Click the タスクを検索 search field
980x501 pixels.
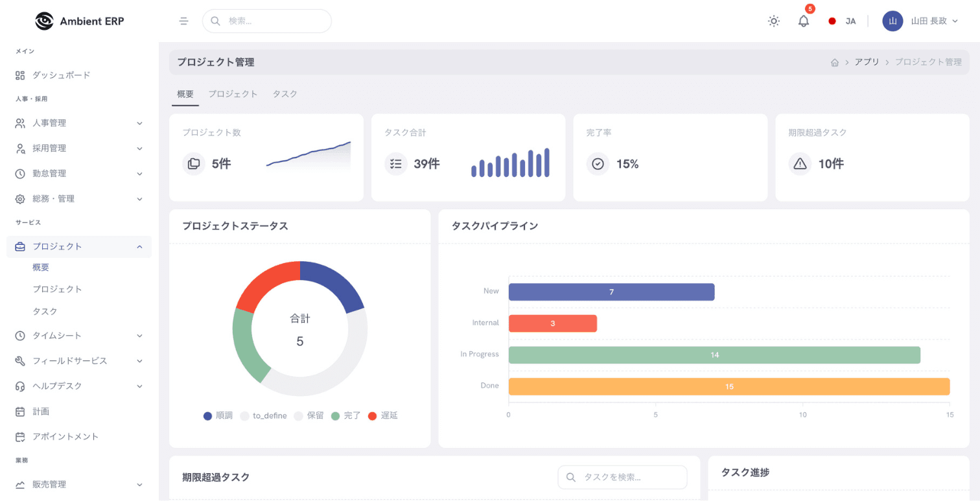click(622, 477)
